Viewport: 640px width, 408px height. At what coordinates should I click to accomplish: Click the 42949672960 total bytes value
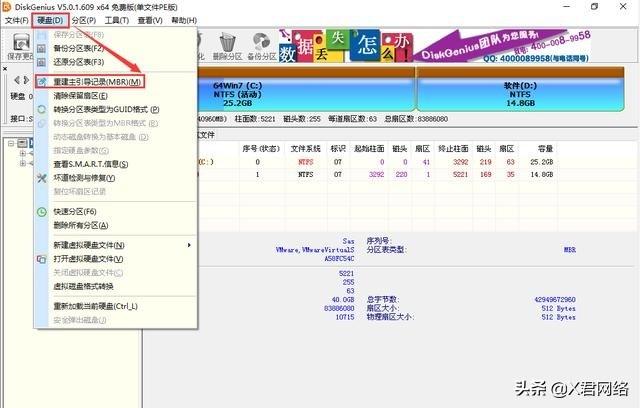click(555, 299)
